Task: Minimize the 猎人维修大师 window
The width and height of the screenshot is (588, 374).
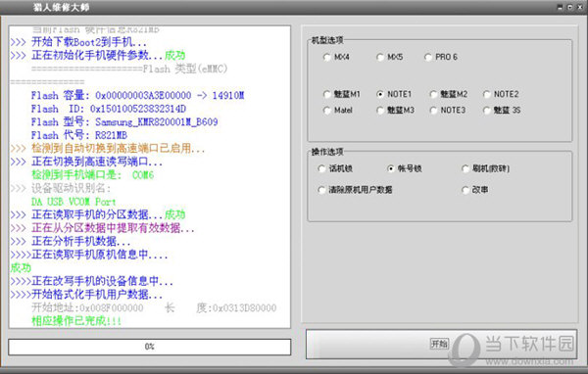Action: (x=561, y=7)
